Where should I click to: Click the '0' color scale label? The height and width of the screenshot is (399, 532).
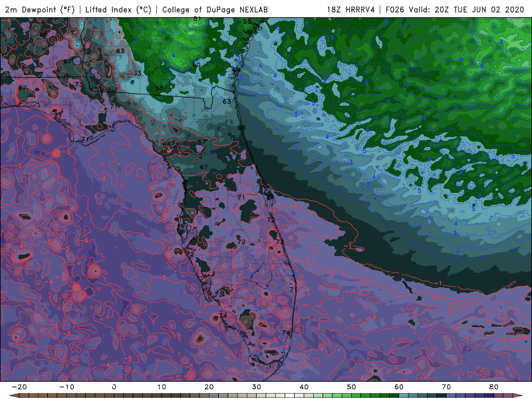(x=114, y=387)
